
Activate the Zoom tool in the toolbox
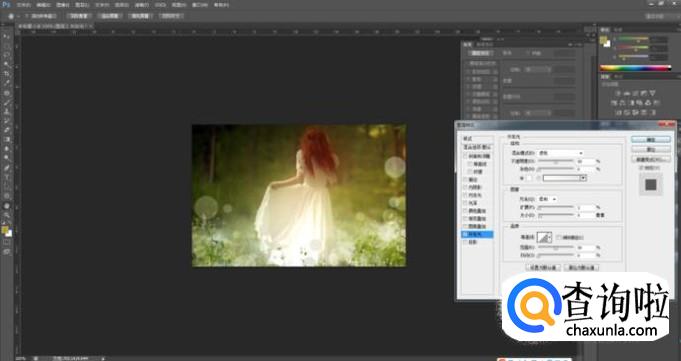7,215
